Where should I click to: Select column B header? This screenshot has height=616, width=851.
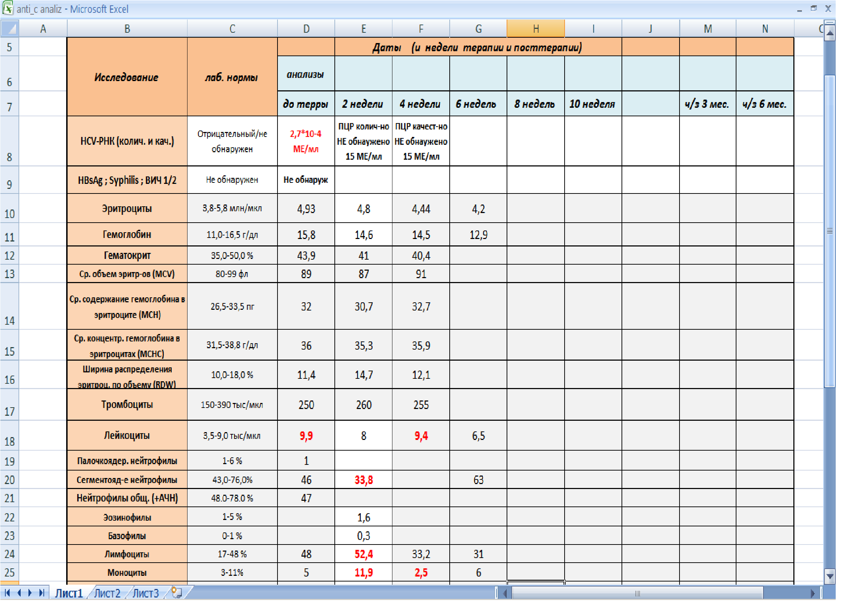[127, 29]
